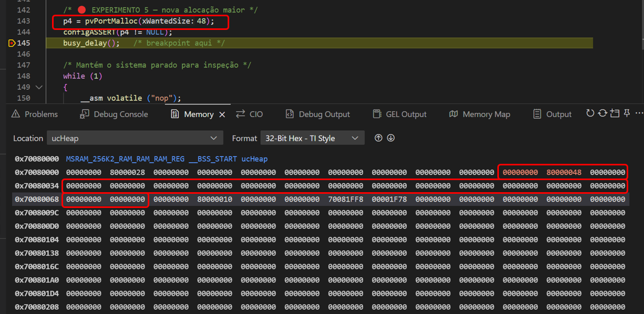Image resolution: width=644 pixels, height=314 pixels.
Task: Click the load previous memory page arrow
Action: [379, 138]
